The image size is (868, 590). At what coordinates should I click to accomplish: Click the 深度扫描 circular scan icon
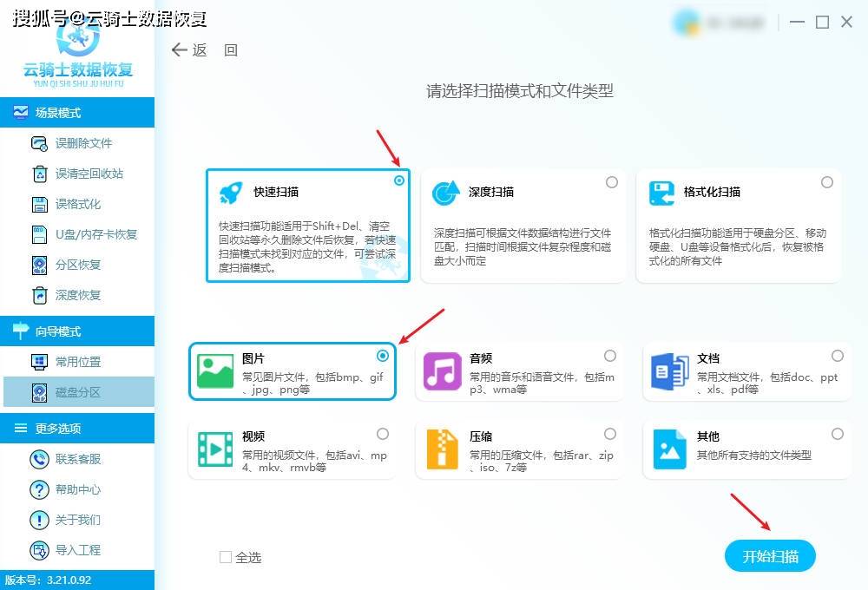445,193
